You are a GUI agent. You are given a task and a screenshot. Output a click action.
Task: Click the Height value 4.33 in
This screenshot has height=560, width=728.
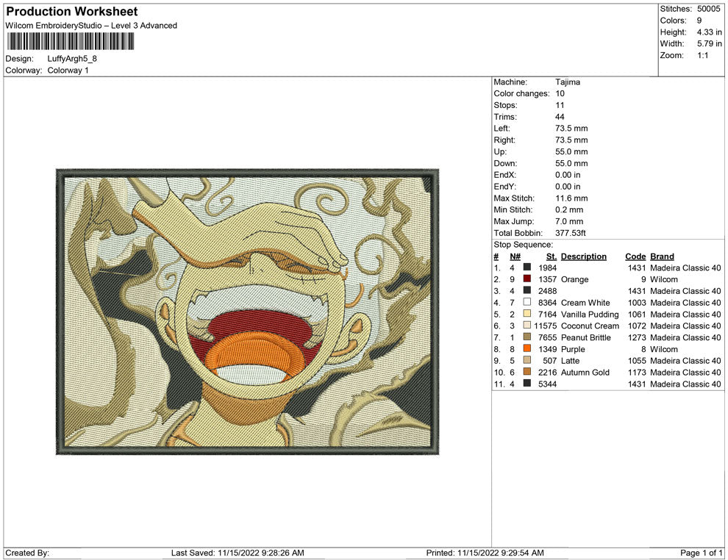pos(709,32)
